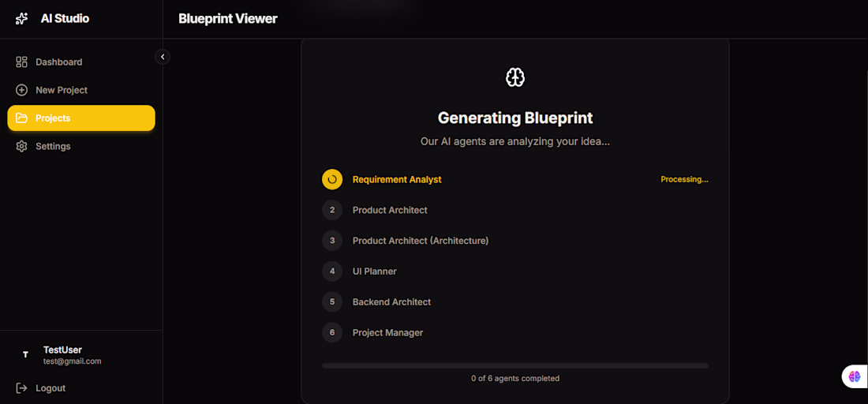The image size is (868, 404).
Task: Click 'Our AI agents are analyzing your idea...' subtitle
Action: click(x=514, y=142)
